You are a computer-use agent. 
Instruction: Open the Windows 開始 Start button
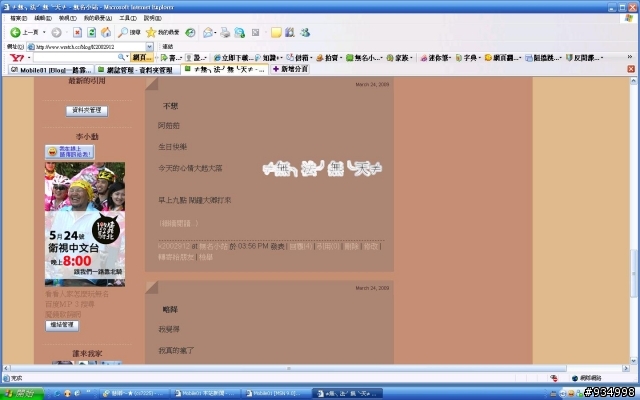(x=22, y=393)
